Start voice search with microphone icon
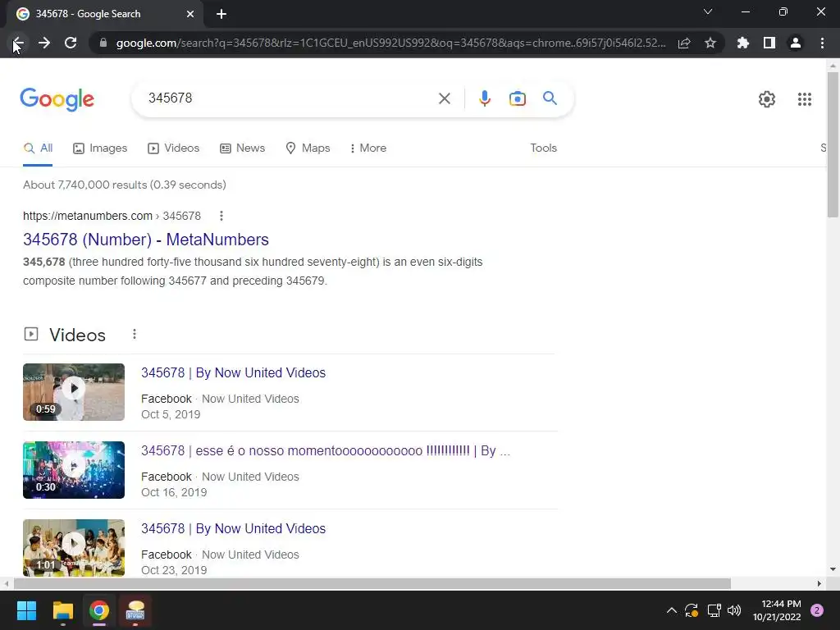840x630 pixels. click(x=485, y=98)
